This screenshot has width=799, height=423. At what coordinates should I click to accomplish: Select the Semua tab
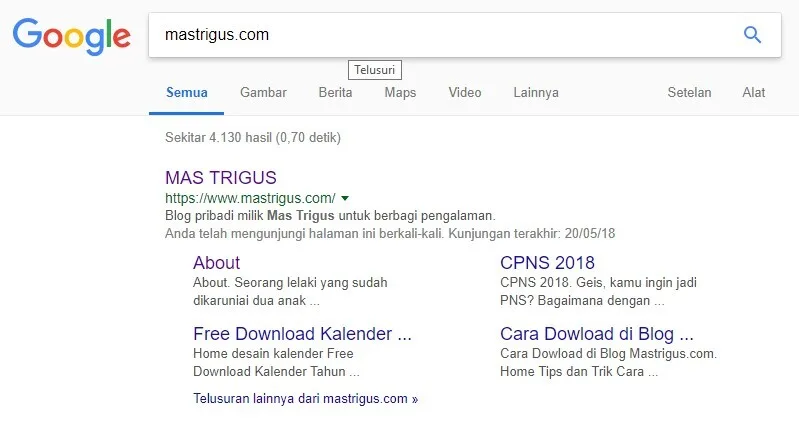pyautogui.click(x=187, y=92)
